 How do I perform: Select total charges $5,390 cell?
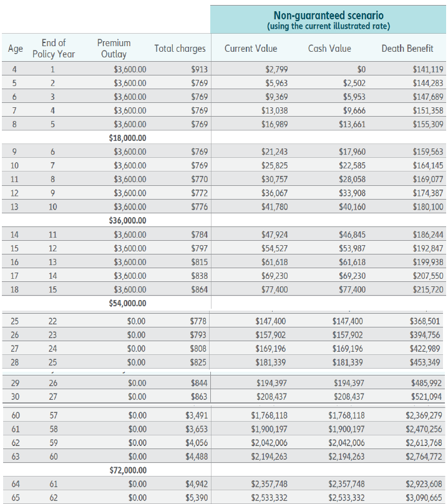click(197, 498)
